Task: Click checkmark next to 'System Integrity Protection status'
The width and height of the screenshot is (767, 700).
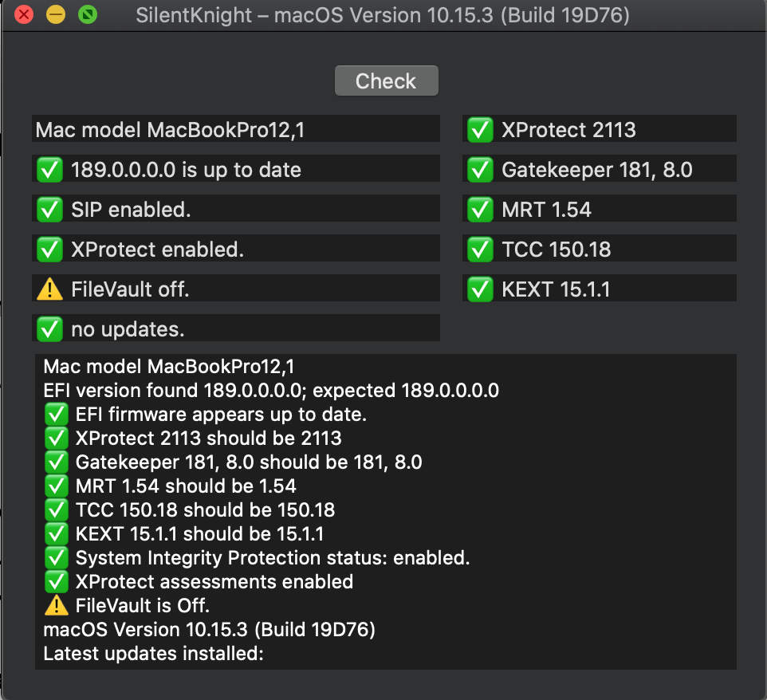Action: 57,557
